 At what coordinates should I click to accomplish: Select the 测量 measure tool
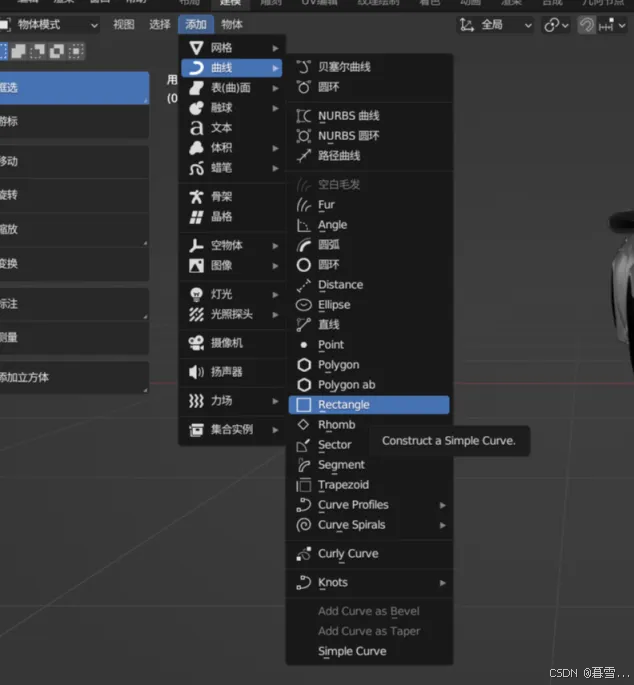click(74, 337)
